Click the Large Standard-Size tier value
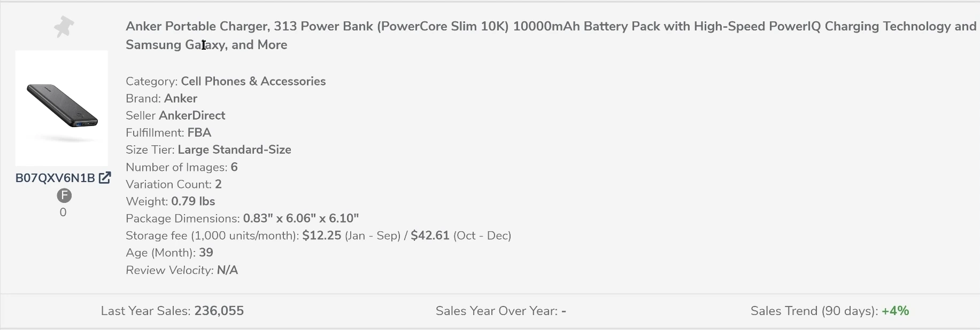This screenshot has height=330, width=980. pos(234,150)
